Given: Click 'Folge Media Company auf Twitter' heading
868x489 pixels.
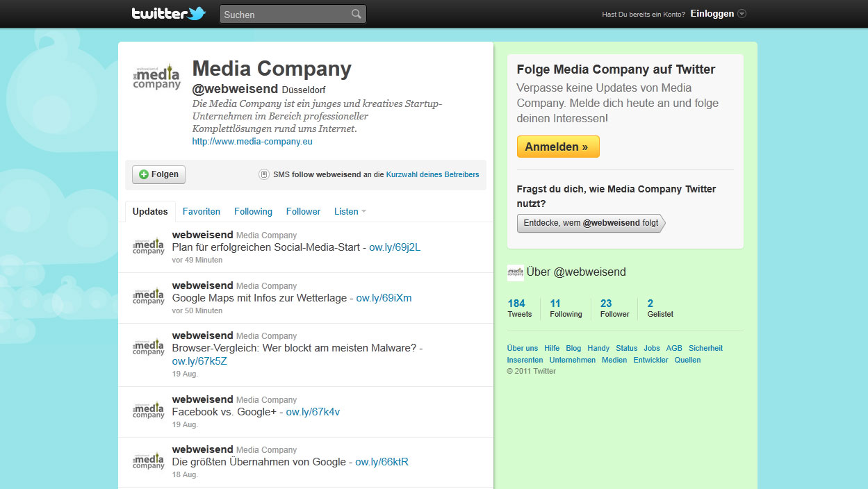Looking at the screenshot, I should pos(616,69).
